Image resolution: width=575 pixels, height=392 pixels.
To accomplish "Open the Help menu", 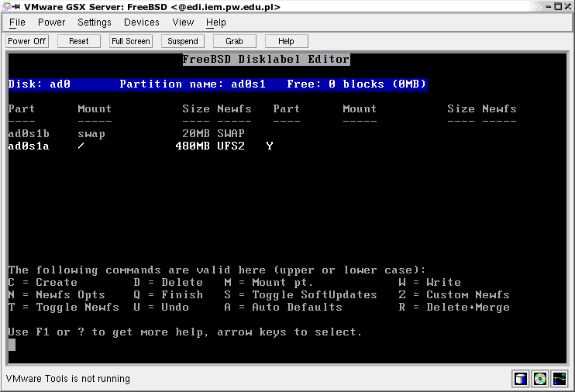I will tap(215, 22).
